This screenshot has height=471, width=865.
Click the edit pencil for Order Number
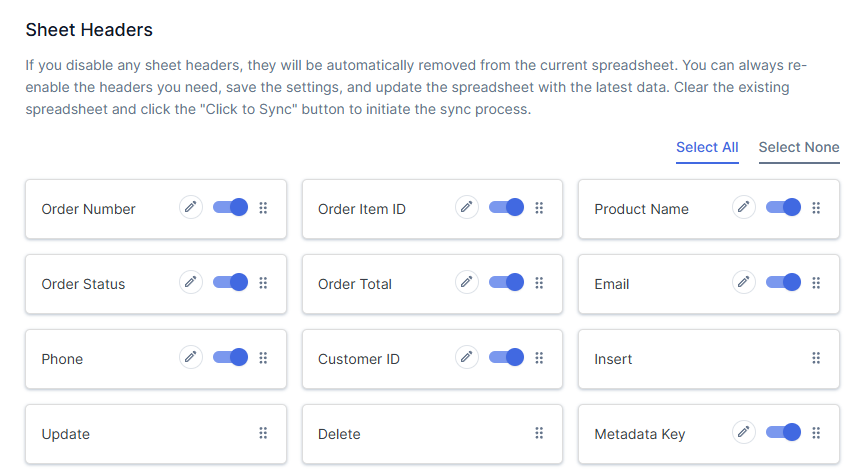click(191, 207)
